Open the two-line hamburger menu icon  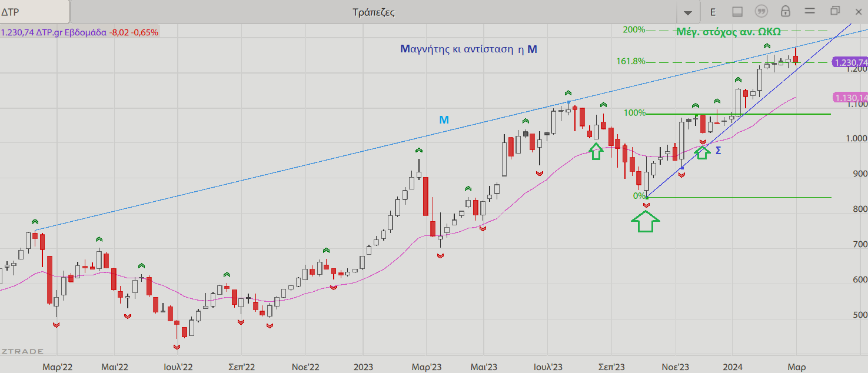click(809, 11)
